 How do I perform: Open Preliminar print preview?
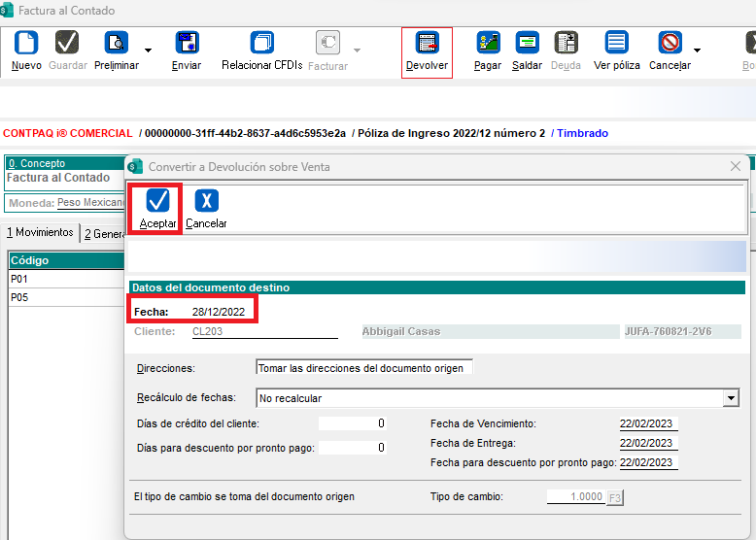116,44
